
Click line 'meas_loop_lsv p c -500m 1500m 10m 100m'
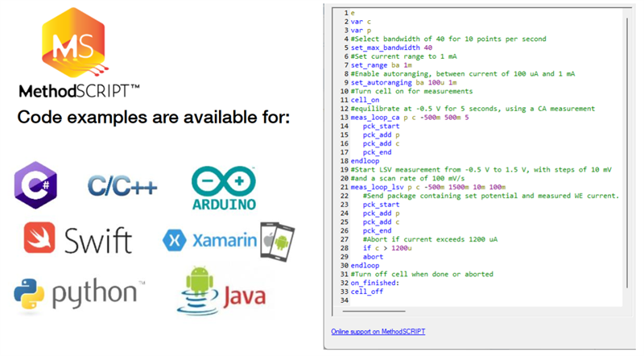point(428,187)
